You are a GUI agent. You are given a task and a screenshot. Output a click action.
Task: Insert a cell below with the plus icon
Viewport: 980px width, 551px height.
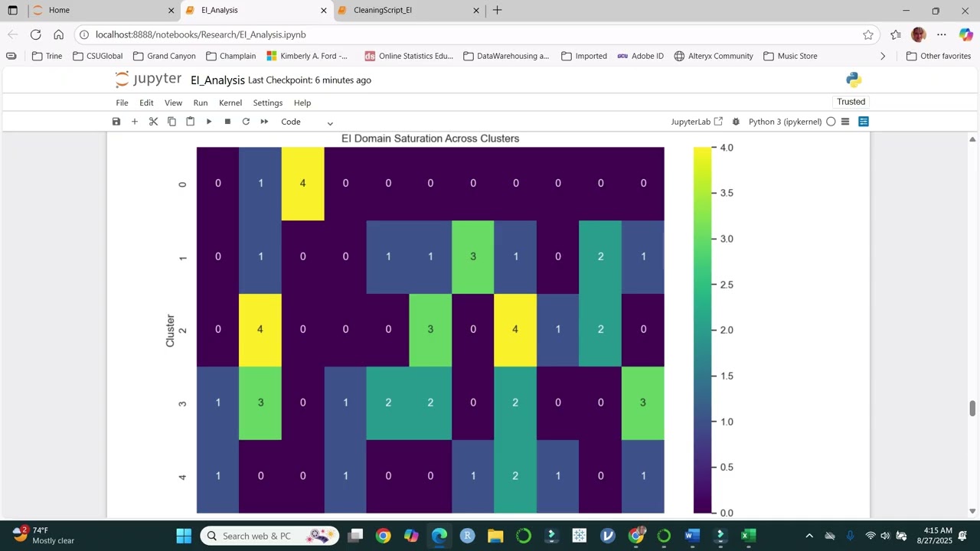tap(135, 122)
